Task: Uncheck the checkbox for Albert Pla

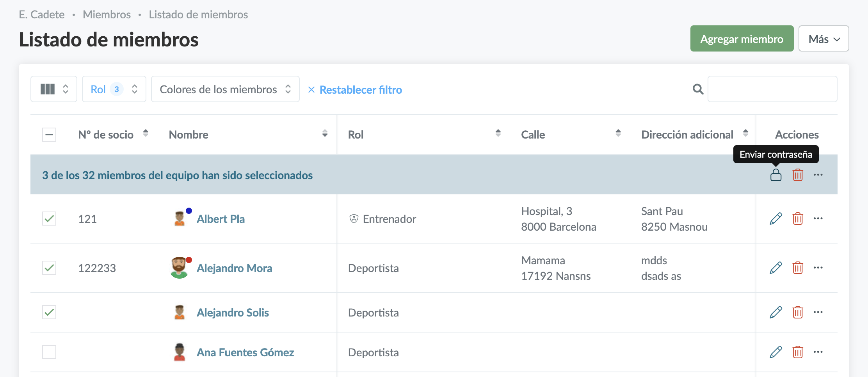Action: (x=49, y=219)
